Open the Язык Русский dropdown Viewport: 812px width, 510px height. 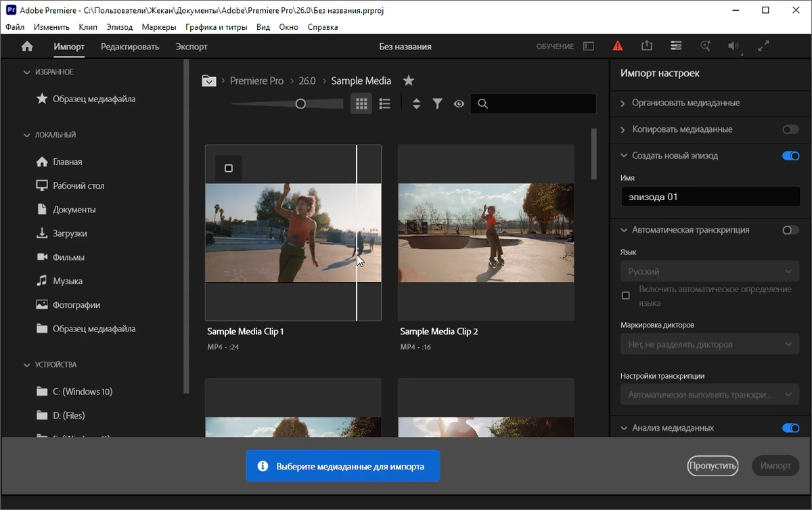click(x=710, y=271)
